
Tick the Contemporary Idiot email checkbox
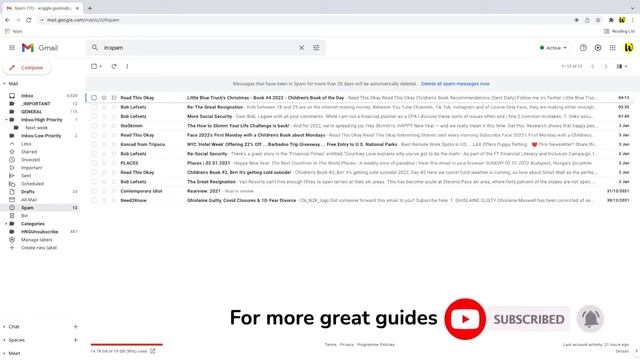click(94, 191)
